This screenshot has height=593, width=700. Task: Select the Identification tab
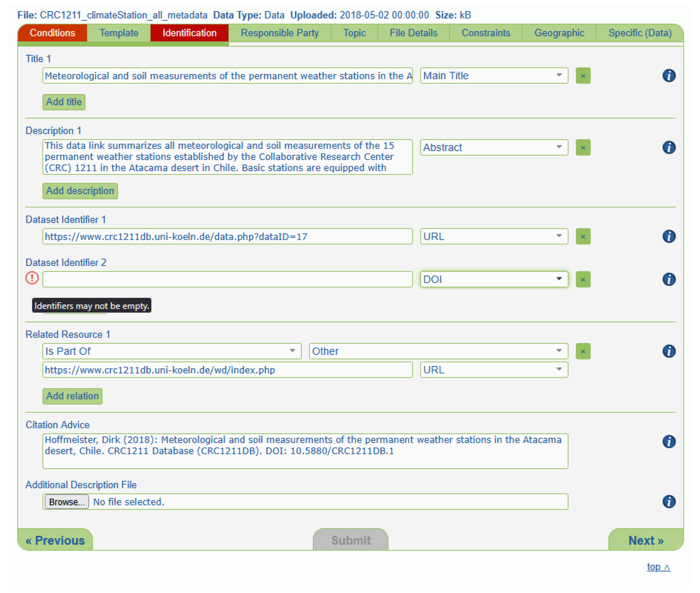tap(190, 33)
